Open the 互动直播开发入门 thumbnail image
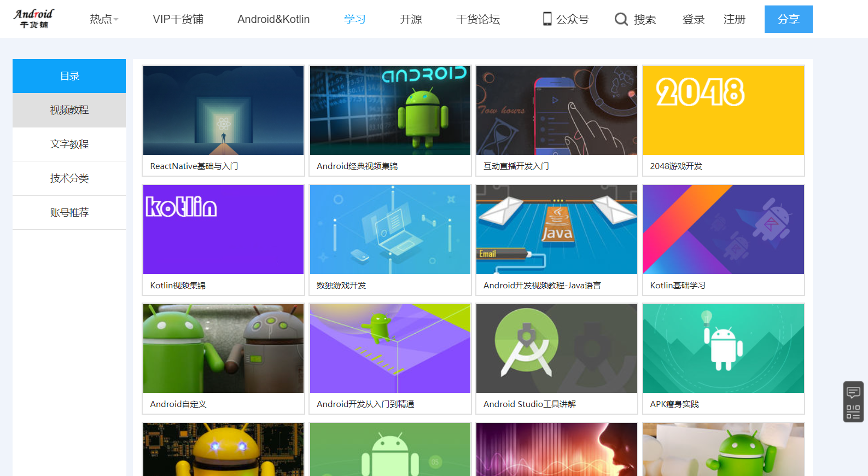Screen dimensions: 868x476 tap(557, 111)
